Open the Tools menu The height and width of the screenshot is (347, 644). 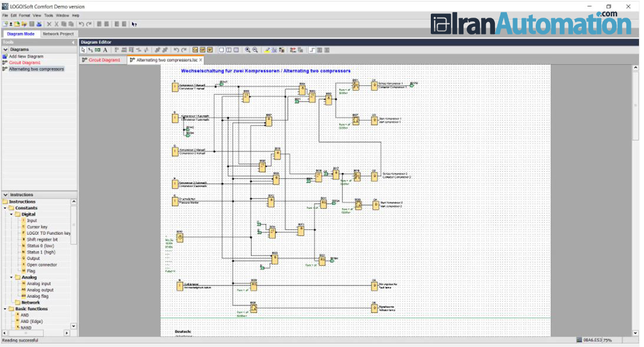pos(48,16)
